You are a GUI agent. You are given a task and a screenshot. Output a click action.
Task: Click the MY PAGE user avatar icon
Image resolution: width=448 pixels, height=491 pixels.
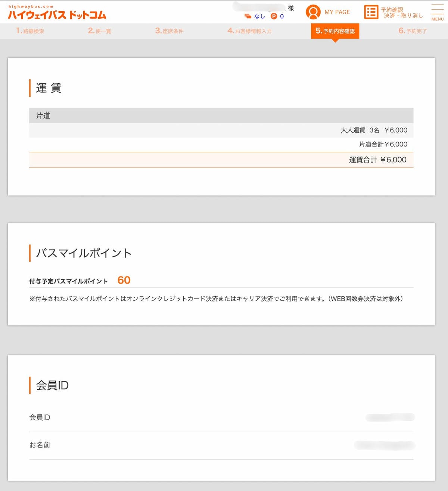pyautogui.click(x=313, y=12)
